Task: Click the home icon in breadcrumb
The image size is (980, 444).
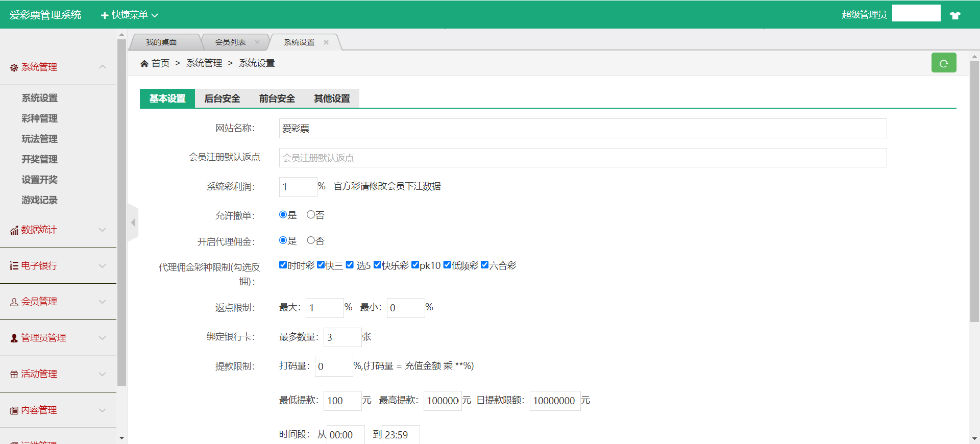Action: click(x=144, y=63)
